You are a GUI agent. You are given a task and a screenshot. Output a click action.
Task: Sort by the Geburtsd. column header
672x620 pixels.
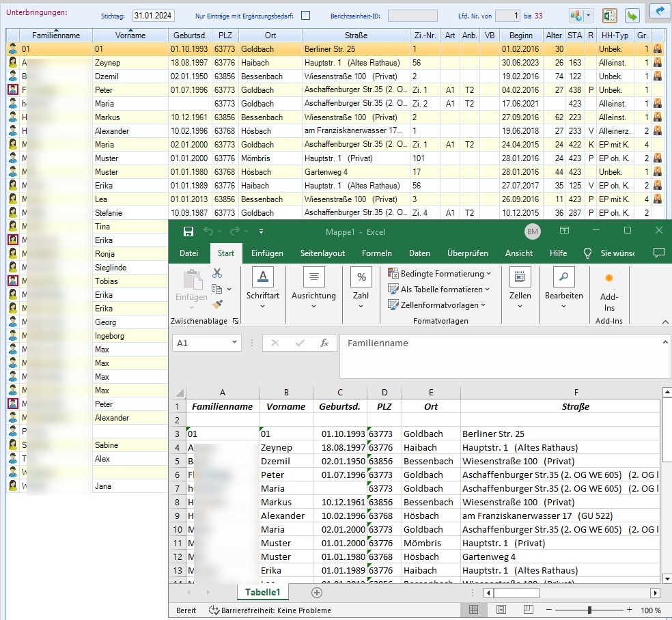pyautogui.click(x=189, y=36)
